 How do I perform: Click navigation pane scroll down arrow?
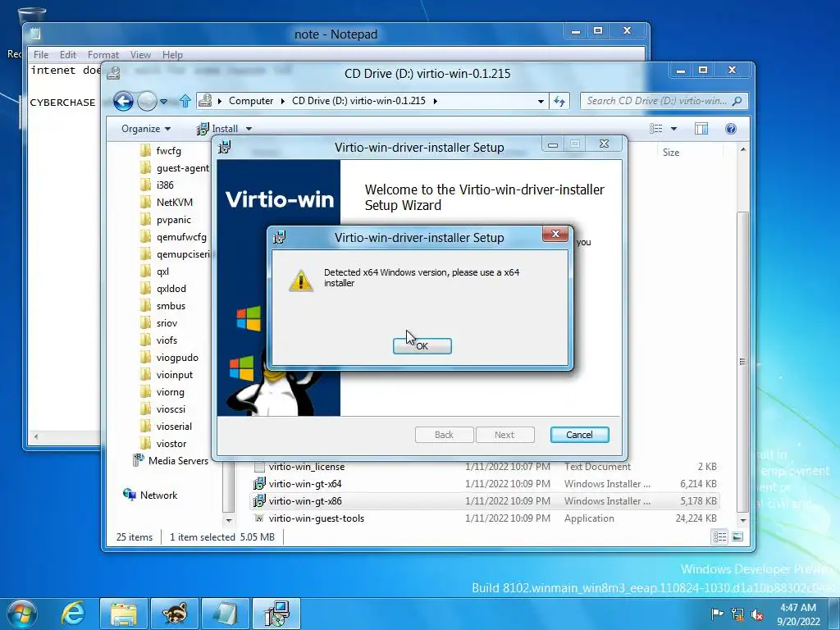click(x=229, y=520)
